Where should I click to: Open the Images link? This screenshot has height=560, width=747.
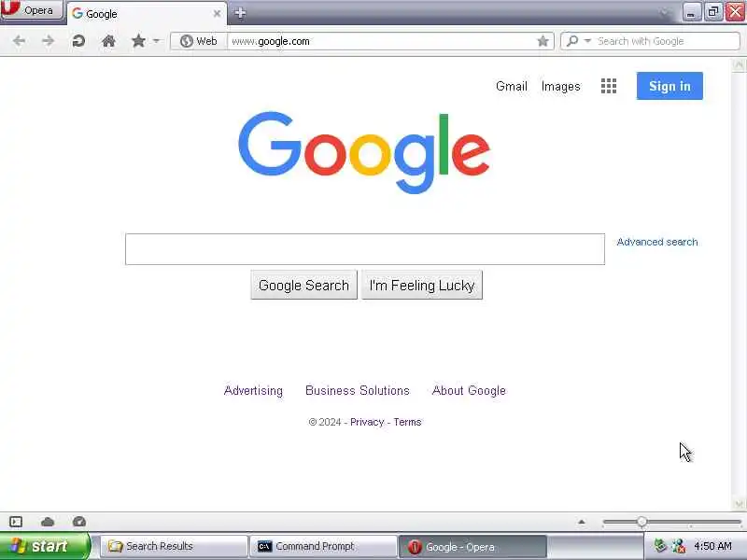click(x=561, y=87)
